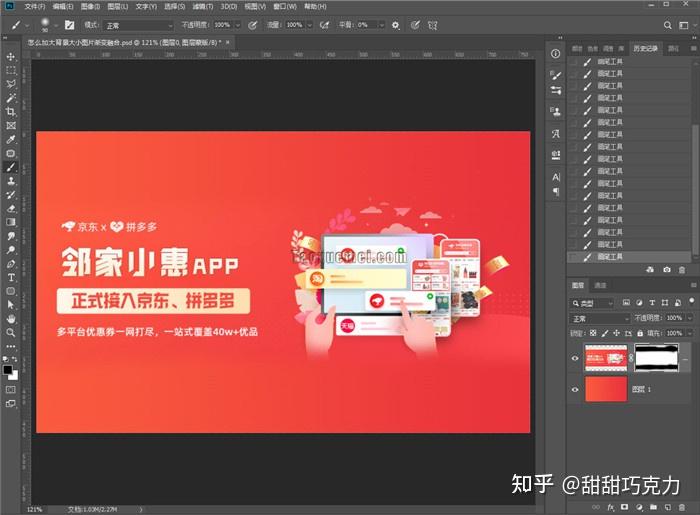
Task: Select the Magic Wand tool
Action: pos(11,98)
